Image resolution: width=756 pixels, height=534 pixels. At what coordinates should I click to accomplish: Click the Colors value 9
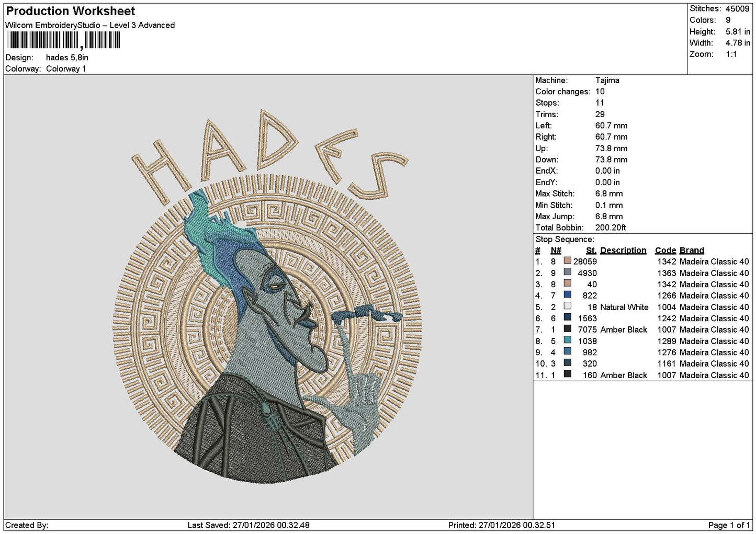tap(728, 20)
